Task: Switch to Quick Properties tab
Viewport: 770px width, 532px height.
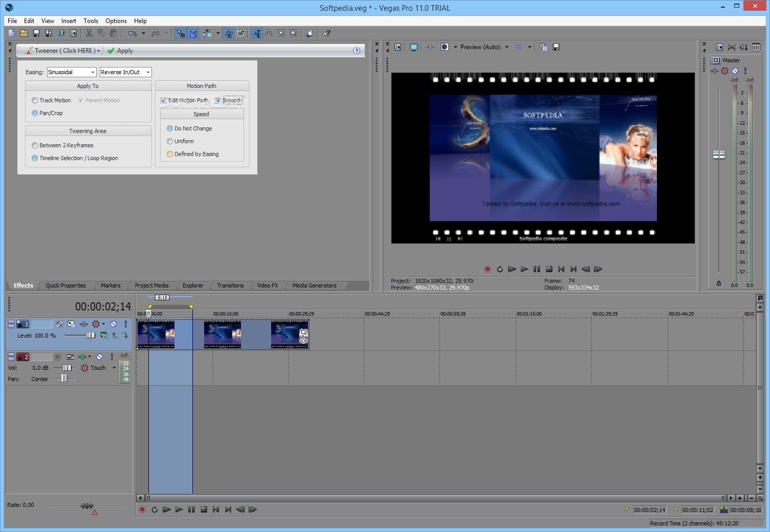Action: point(65,285)
